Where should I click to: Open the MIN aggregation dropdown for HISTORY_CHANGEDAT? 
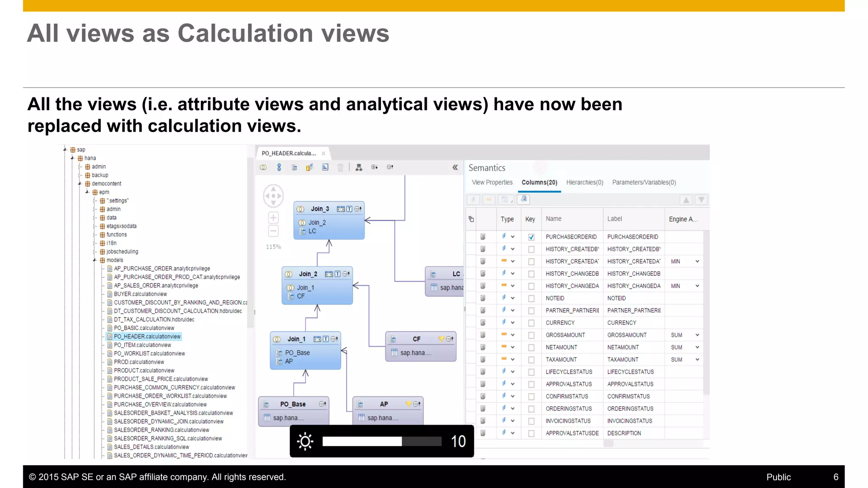pyautogui.click(x=697, y=286)
